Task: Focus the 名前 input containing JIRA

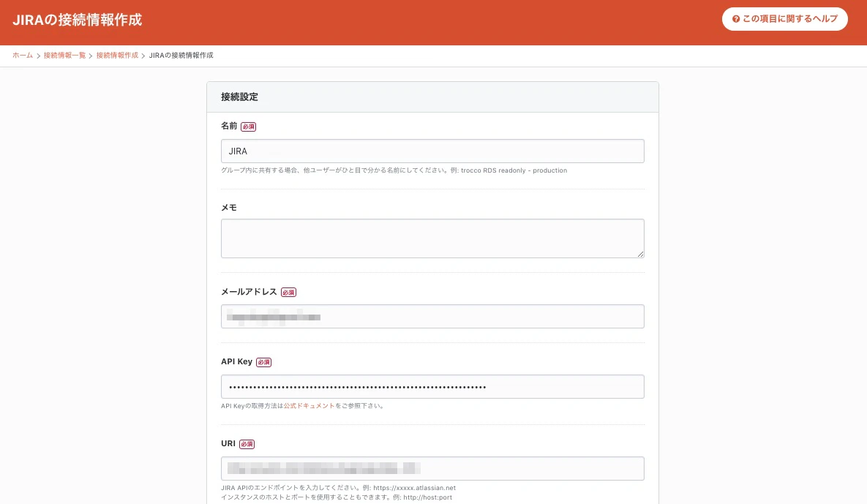Action: [432, 151]
